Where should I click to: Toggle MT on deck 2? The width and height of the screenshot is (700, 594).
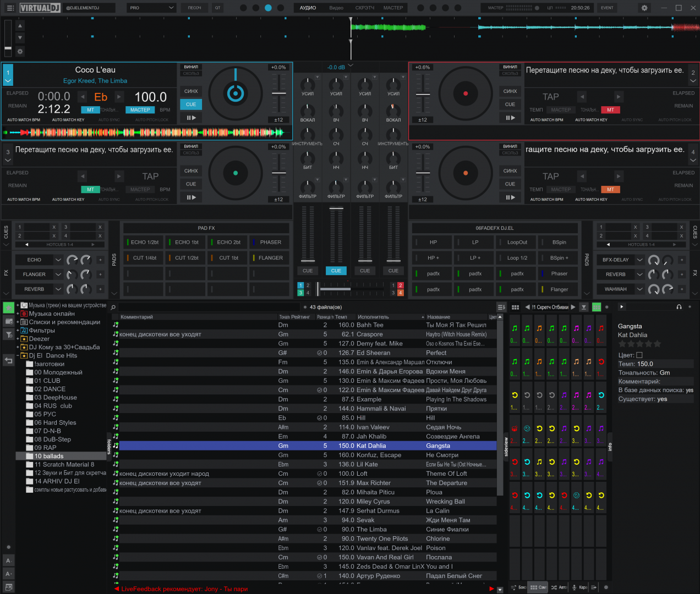tap(610, 110)
